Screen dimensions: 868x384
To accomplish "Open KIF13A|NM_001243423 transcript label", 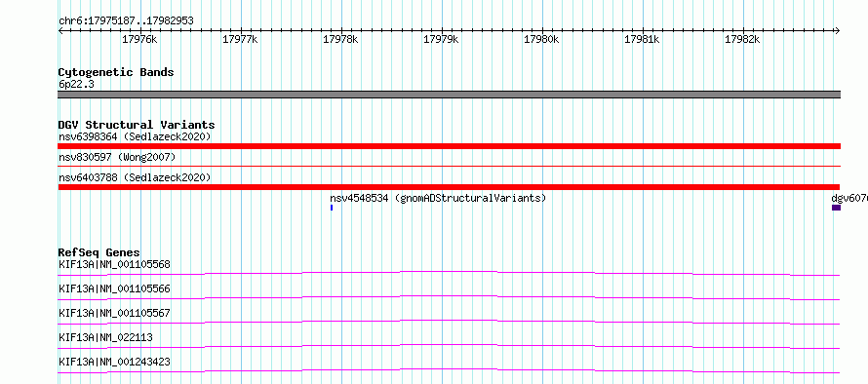I will [x=114, y=362].
